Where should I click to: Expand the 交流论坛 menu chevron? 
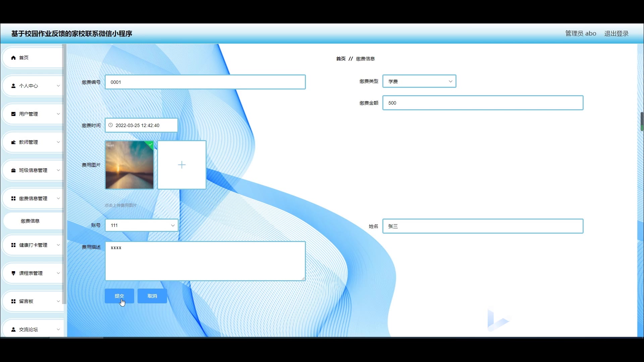click(58, 329)
